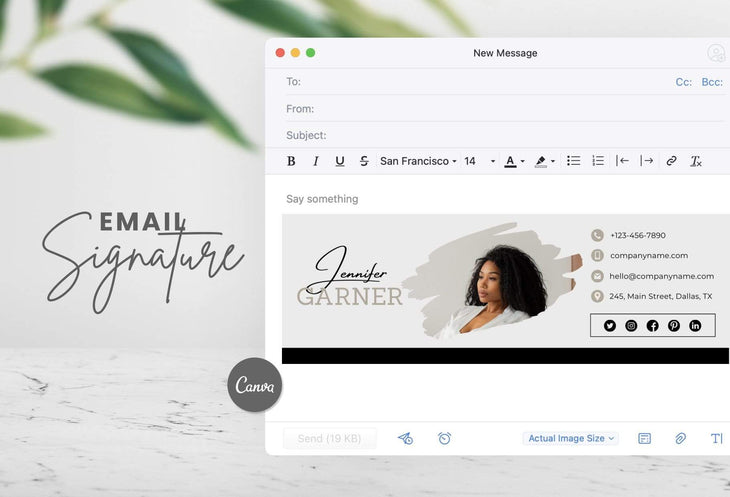
Task: Insert a bulleted list
Action: click(x=574, y=161)
